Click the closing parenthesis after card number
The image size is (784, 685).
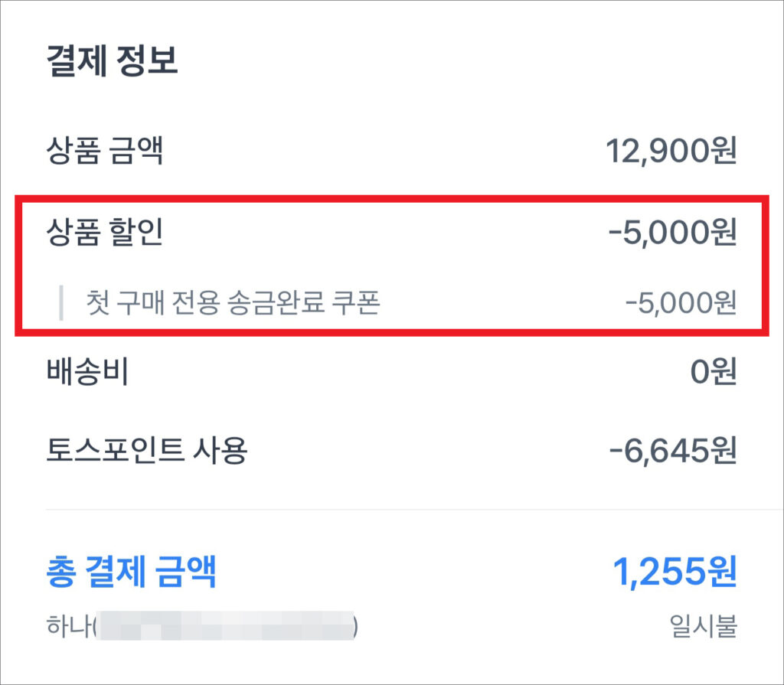pos(355,627)
